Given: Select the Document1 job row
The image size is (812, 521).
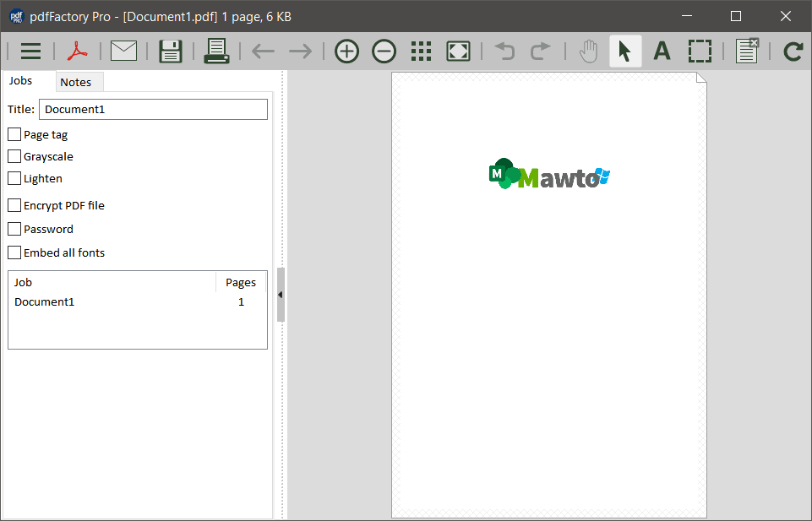Looking at the screenshot, I should coord(138,302).
